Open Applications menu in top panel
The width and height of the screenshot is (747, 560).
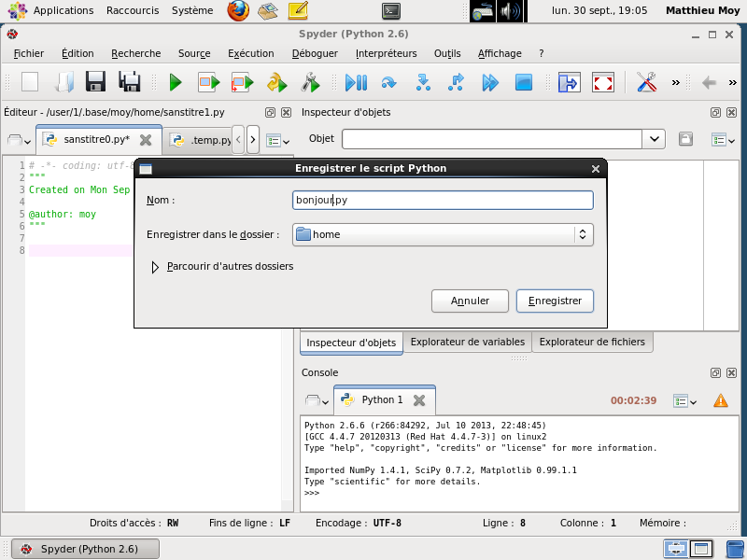(51, 10)
